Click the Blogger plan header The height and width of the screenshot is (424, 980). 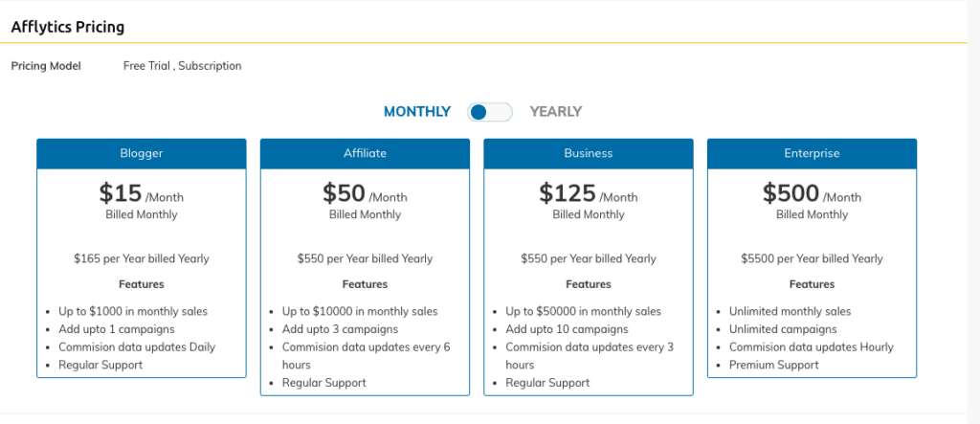[x=142, y=153]
